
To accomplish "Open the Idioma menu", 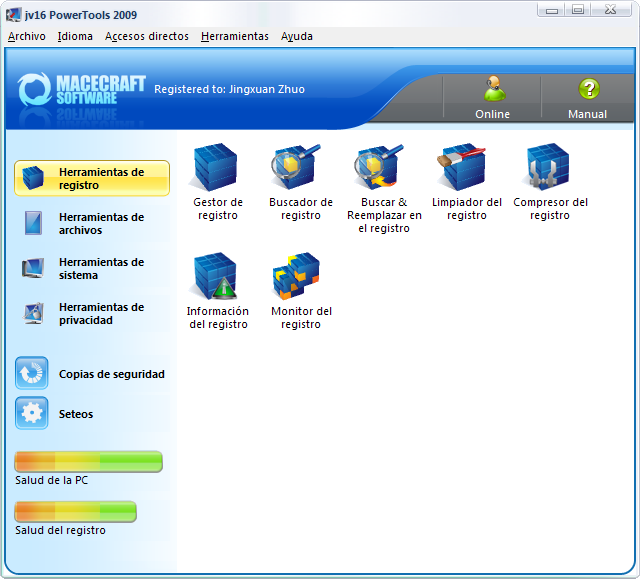I will pos(75,36).
